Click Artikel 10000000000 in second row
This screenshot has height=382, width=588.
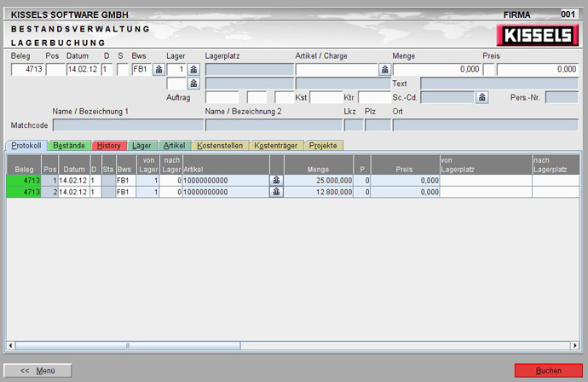pos(226,192)
